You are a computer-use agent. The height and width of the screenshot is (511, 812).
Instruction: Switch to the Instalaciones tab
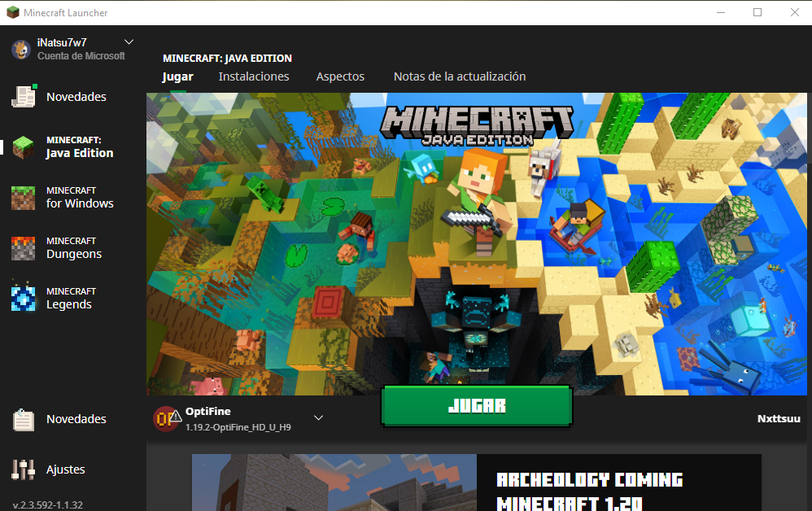tap(254, 76)
